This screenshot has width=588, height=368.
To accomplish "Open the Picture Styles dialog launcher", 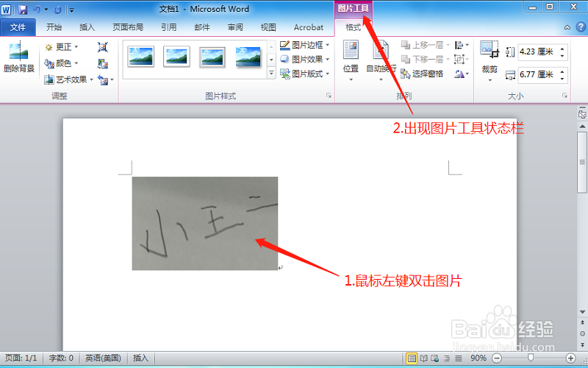I will tap(329, 96).
